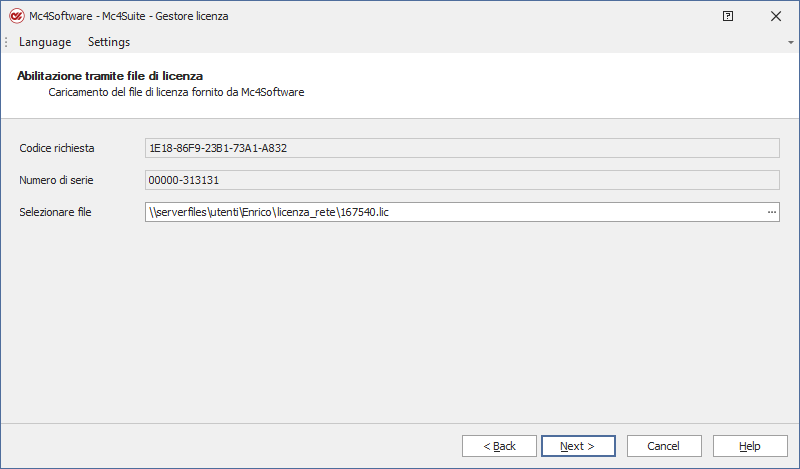Click the menu bar grip handle
The width and height of the screenshot is (800, 469).
[7, 42]
